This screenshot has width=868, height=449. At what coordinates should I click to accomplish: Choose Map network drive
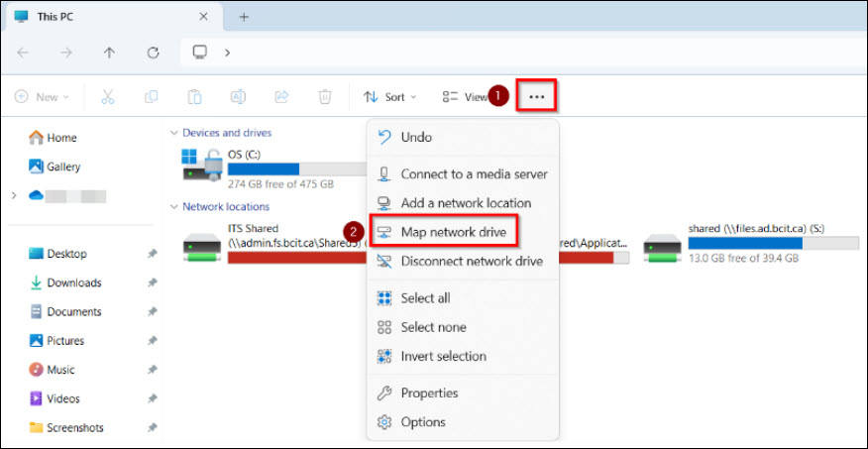444,232
